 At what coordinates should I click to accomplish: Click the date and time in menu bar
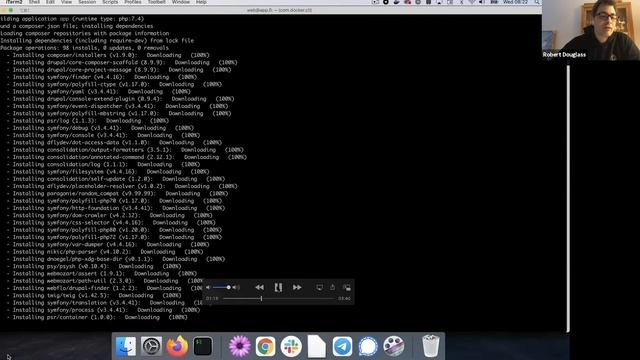tap(515, 2)
